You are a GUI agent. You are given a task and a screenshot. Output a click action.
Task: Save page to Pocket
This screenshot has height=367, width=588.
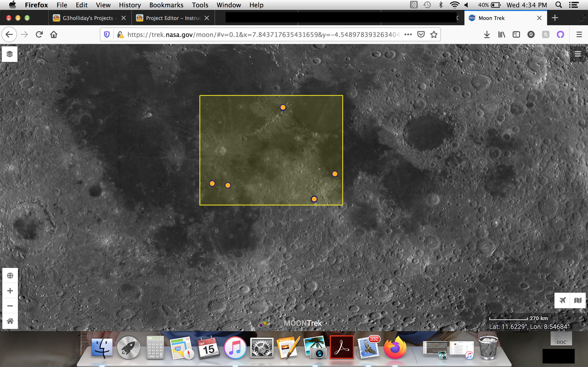tap(421, 34)
